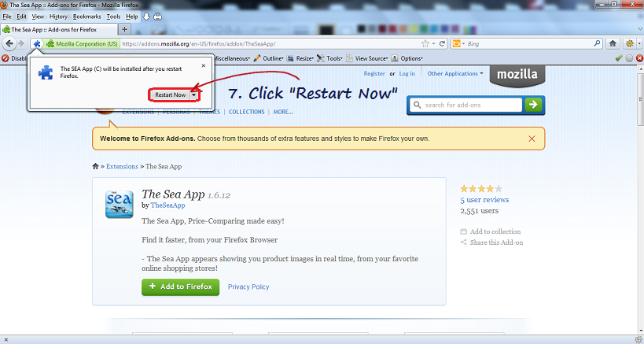Click the Mozilla Corporation (US) site identity badge
This screenshot has height=344, width=644.
tap(83, 43)
